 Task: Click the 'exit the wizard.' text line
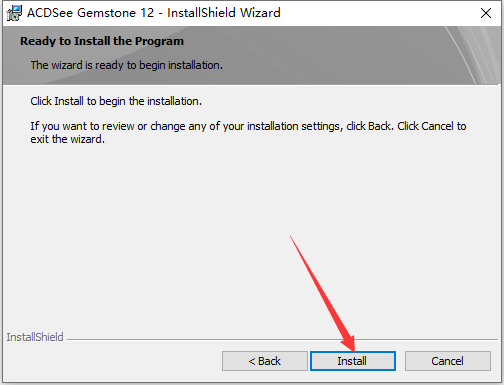pyautogui.click(x=68, y=139)
